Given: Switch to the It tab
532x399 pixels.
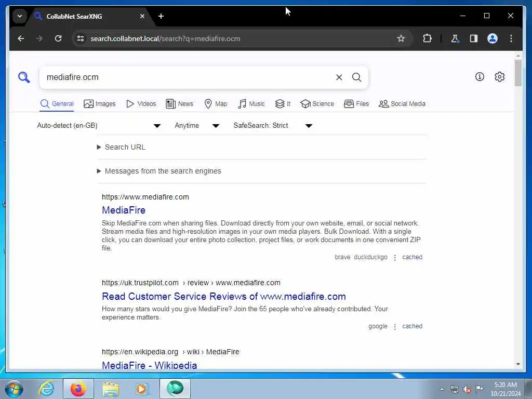Looking at the screenshot, I should click(x=283, y=104).
